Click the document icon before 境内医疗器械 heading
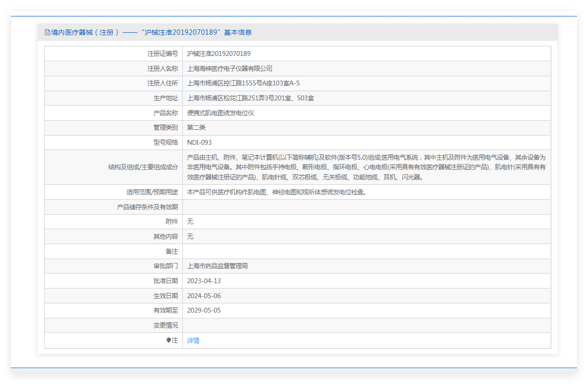The height and width of the screenshot is (384, 588). 47,32
